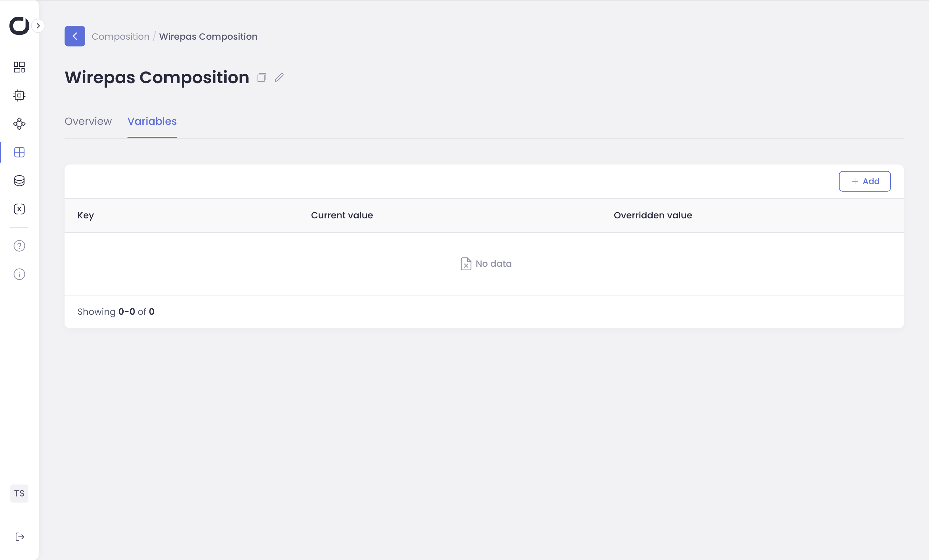Click the dashboard grid icon in sidebar
Image resolution: width=929 pixels, height=560 pixels.
(19, 67)
